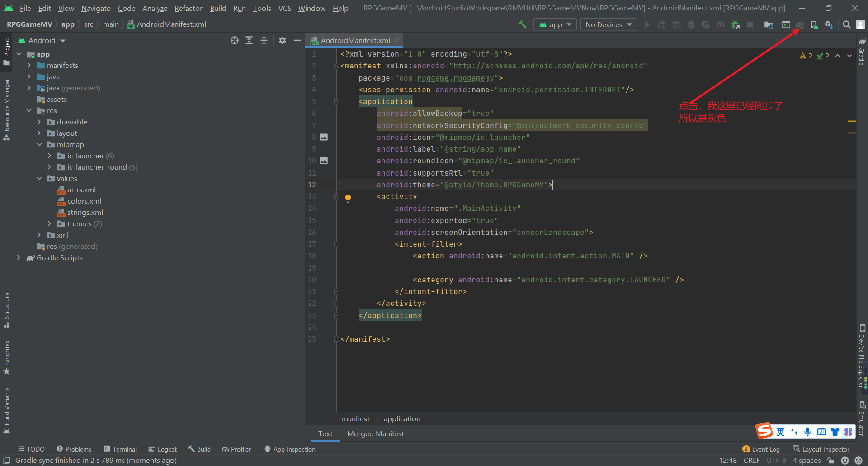Viewport: 868px width, 466px height.
Task: Open Project panel gear options
Action: tap(283, 40)
